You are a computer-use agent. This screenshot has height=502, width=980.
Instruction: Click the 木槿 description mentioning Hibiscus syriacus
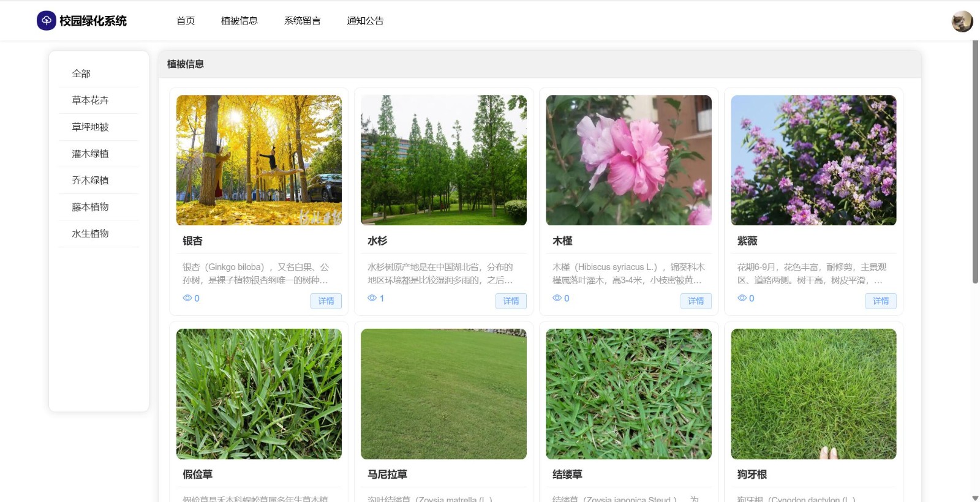(x=628, y=274)
